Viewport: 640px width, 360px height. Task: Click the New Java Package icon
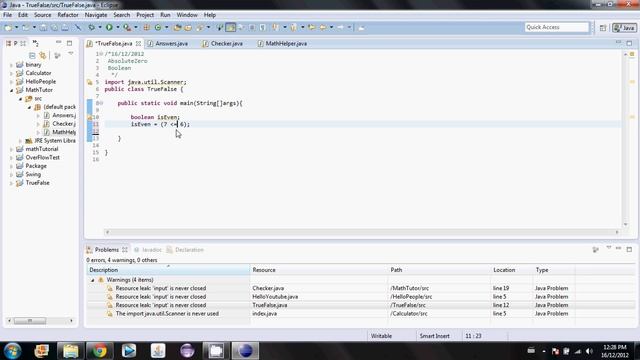click(x=146, y=27)
